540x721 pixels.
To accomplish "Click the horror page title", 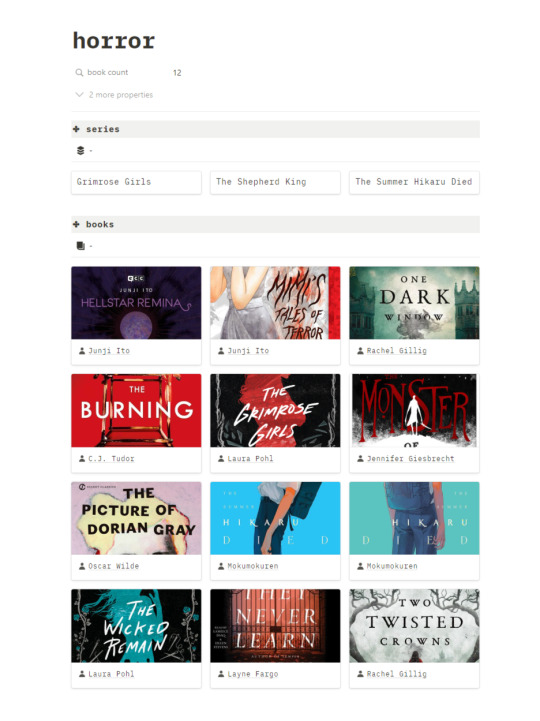I will click(114, 41).
